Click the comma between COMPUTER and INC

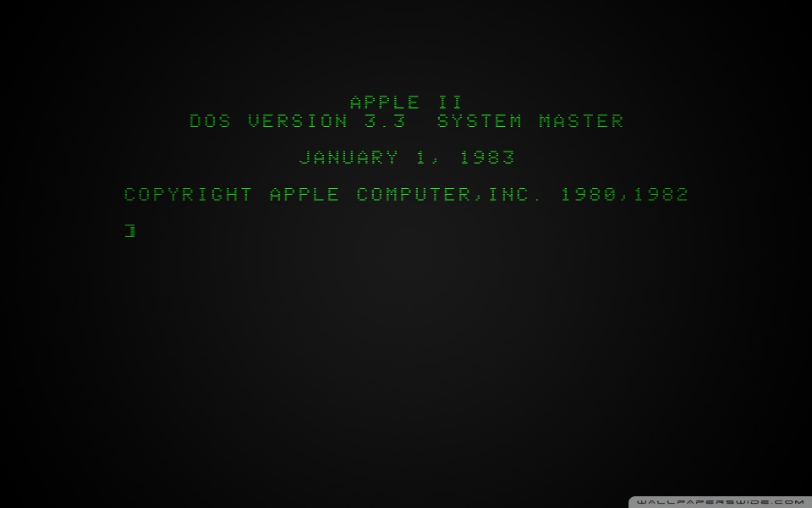(479, 197)
